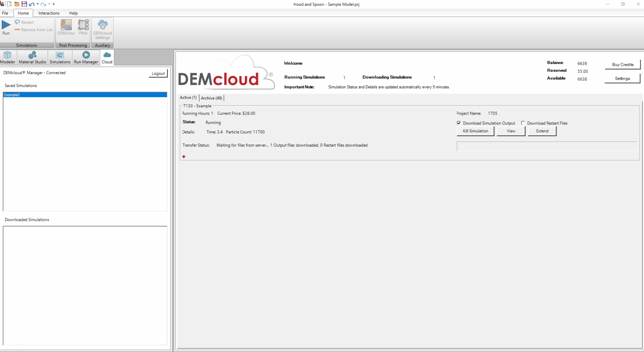The image size is (644, 352).
Task: Click the Time: 3.4 detail text
Action: click(x=214, y=132)
